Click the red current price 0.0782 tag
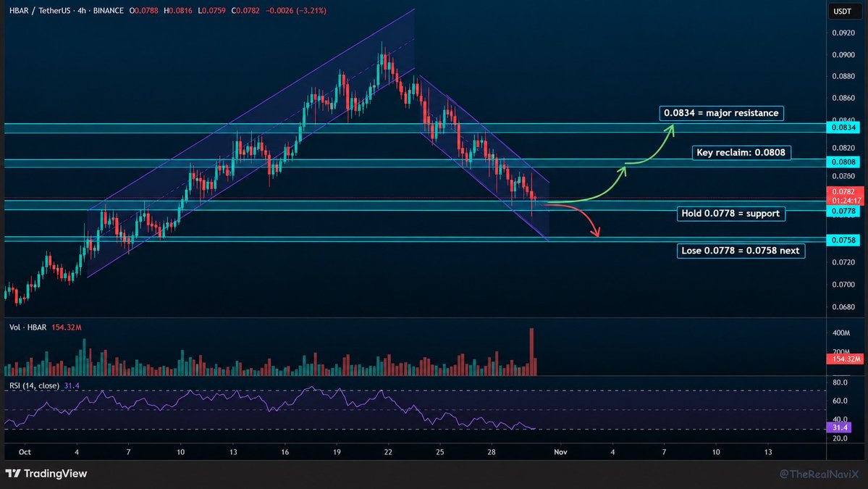The height and width of the screenshot is (489, 868). tap(845, 196)
